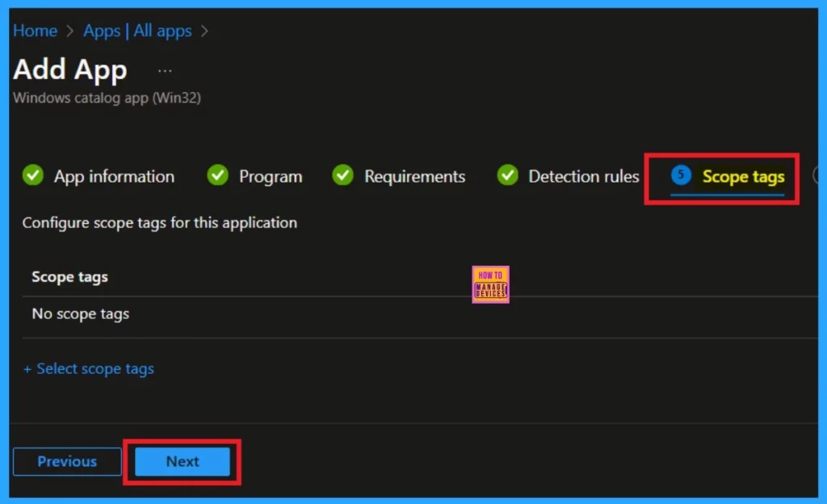Click the Next button
This screenshot has height=504, width=827.
[183, 461]
